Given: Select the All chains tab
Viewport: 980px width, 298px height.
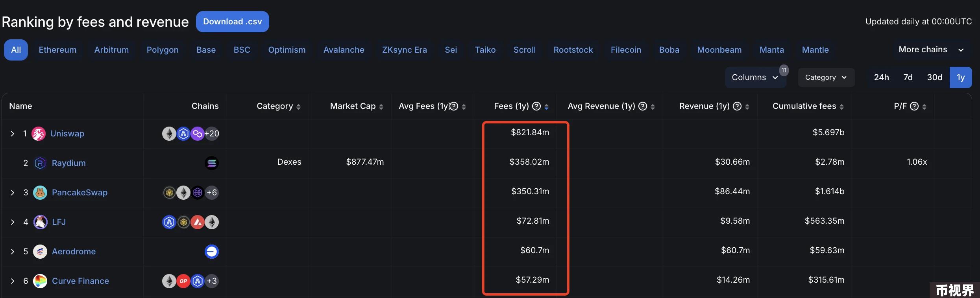Looking at the screenshot, I should [16, 50].
